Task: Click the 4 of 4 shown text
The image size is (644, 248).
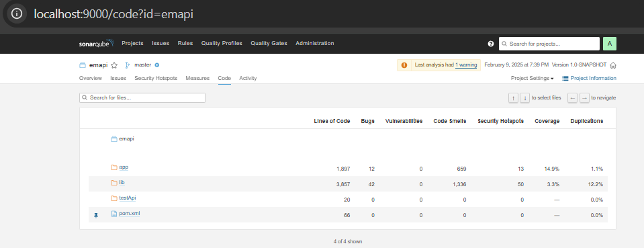Action: 347,242
